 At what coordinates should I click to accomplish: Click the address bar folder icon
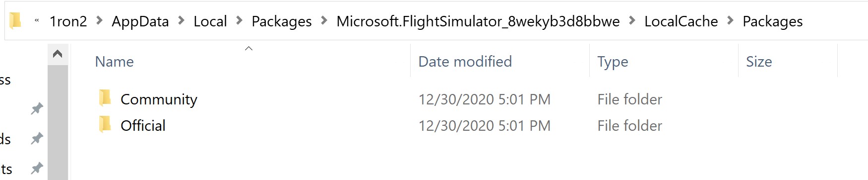pyautogui.click(x=15, y=20)
